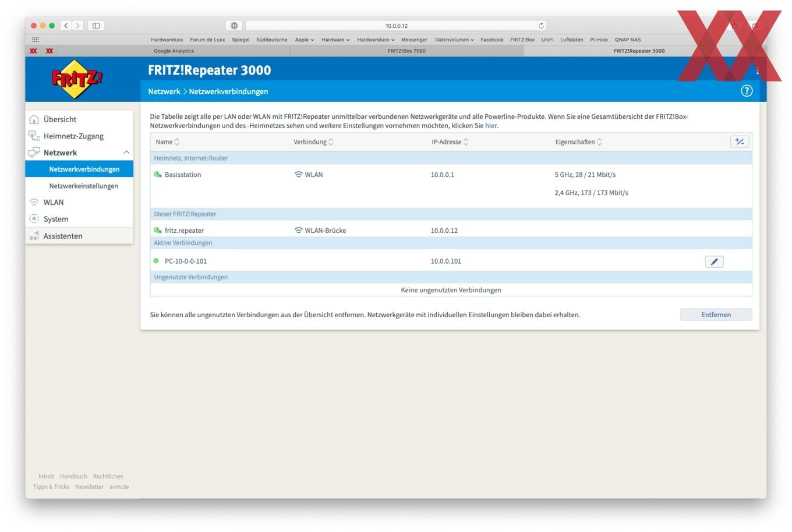This screenshot has width=792, height=532.
Task: Click fritz.repeater status icon
Action: (x=157, y=230)
